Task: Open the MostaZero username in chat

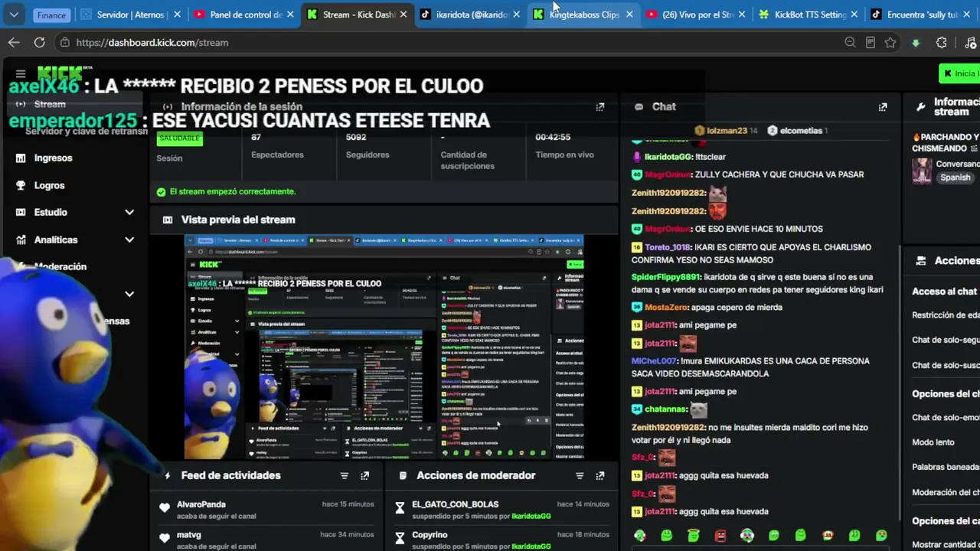Action: click(x=666, y=307)
